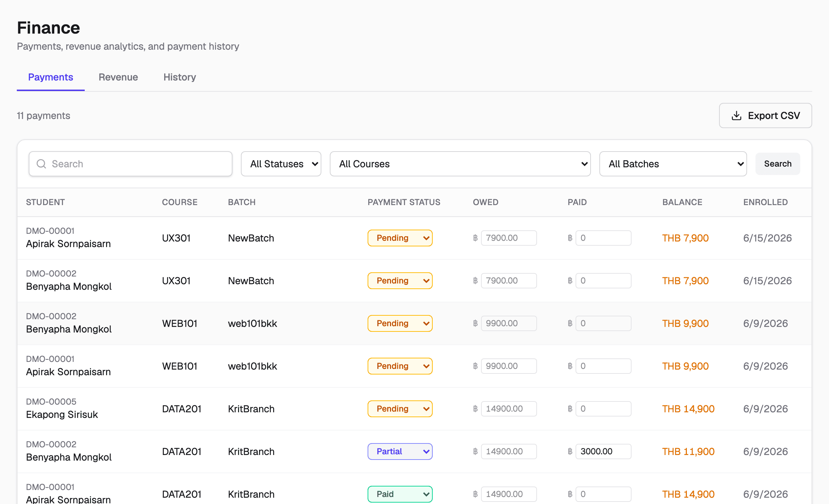Screen dimensions: 829x504
Task: Click Owed field for Apirak Sornpaisarn WEB101
Action: click(x=509, y=366)
